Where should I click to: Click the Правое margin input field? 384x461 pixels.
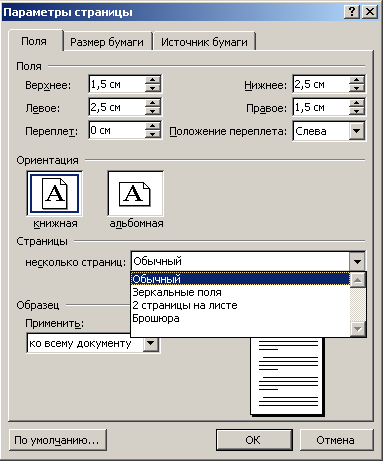[321, 107]
